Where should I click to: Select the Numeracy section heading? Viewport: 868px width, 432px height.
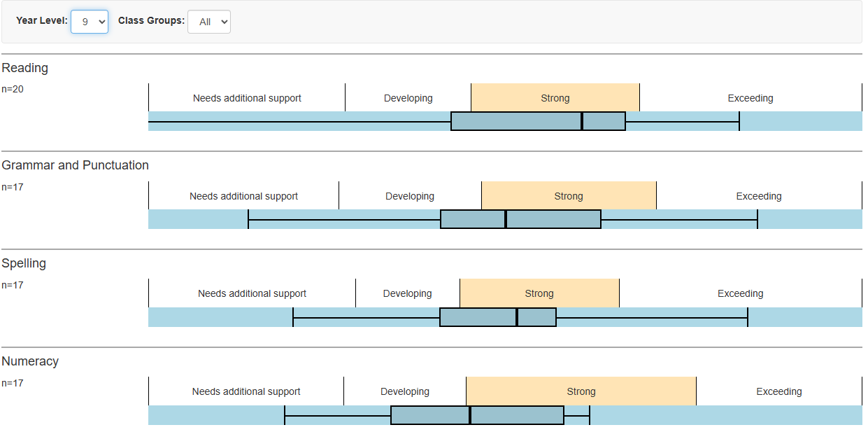coord(30,361)
